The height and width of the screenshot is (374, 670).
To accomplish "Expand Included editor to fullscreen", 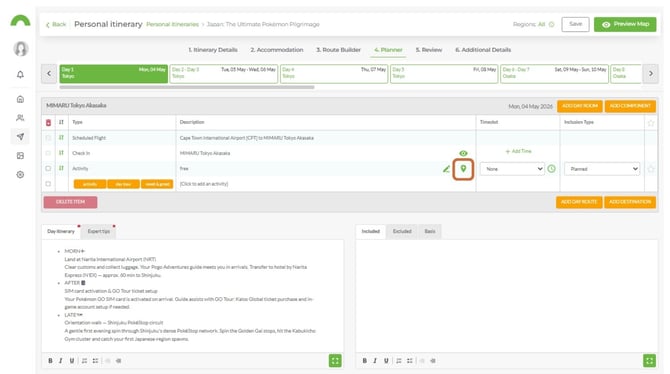I will pyautogui.click(x=649, y=361).
